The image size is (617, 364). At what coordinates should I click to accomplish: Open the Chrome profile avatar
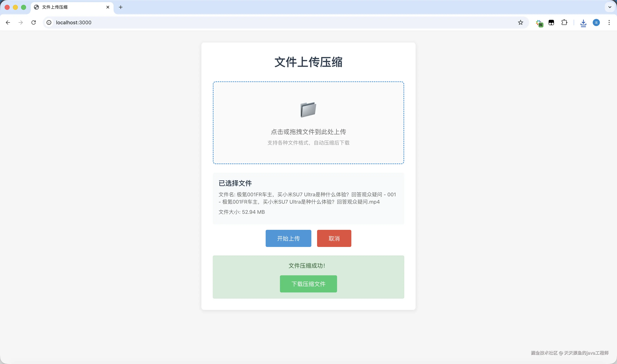(x=596, y=22)
